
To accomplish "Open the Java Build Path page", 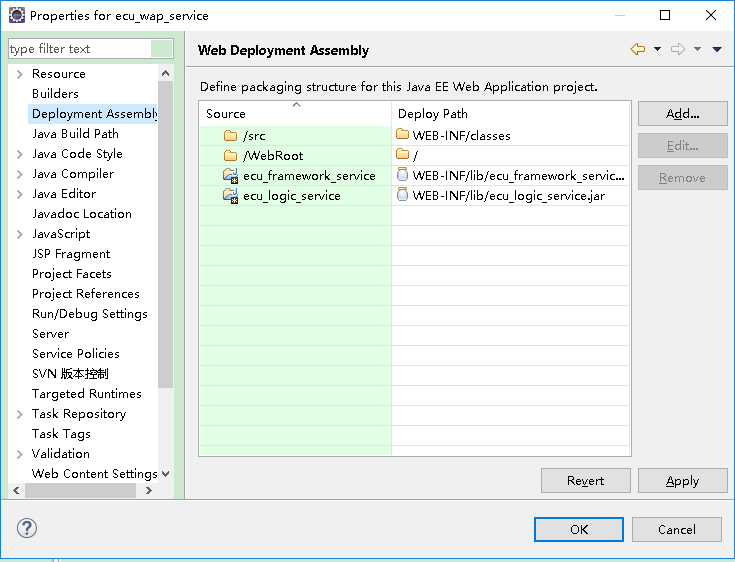I will coord(75,134).
